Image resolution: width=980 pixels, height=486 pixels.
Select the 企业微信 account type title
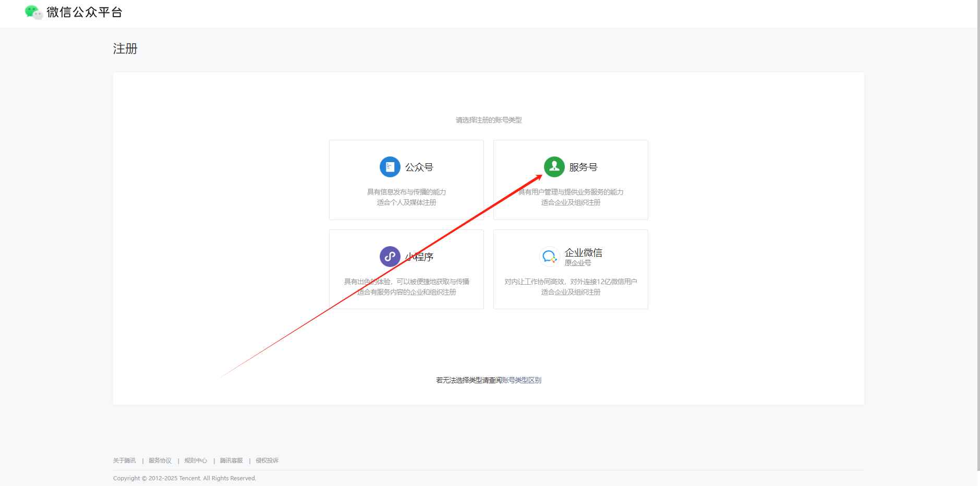(x=583, y=252)
